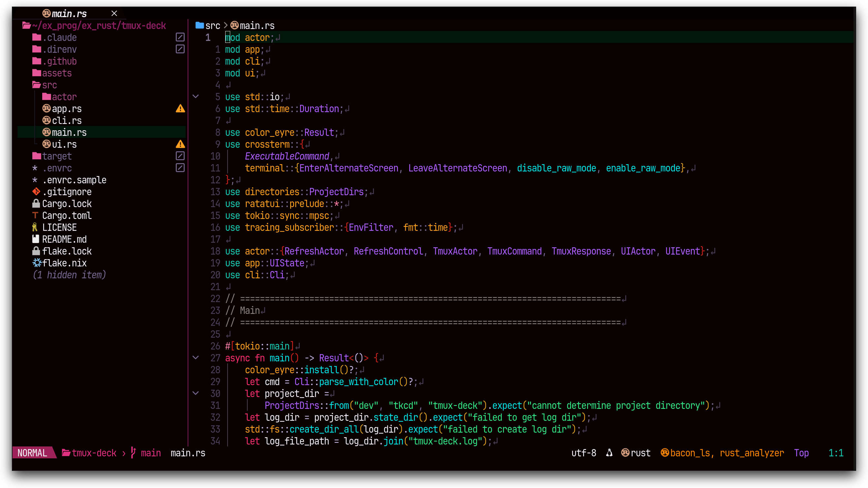This screenshot has height=488, width=868.
Task: Click the Linux penguin icon in statusline
Action: click(x=609, y=453)
